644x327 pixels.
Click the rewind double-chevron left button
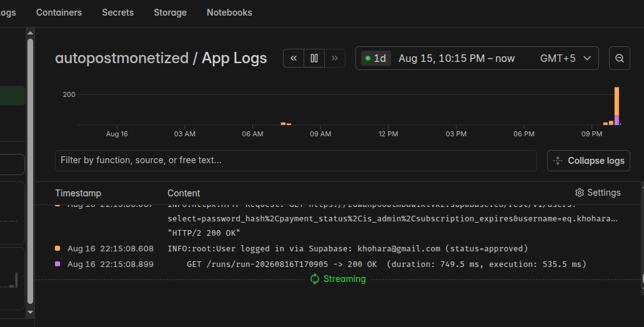pyautogui.click(x=294, y=58)
